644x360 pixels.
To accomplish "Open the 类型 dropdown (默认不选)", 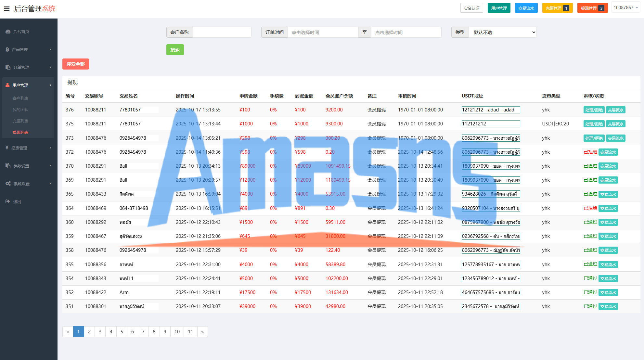I will [x=502, y=32].
